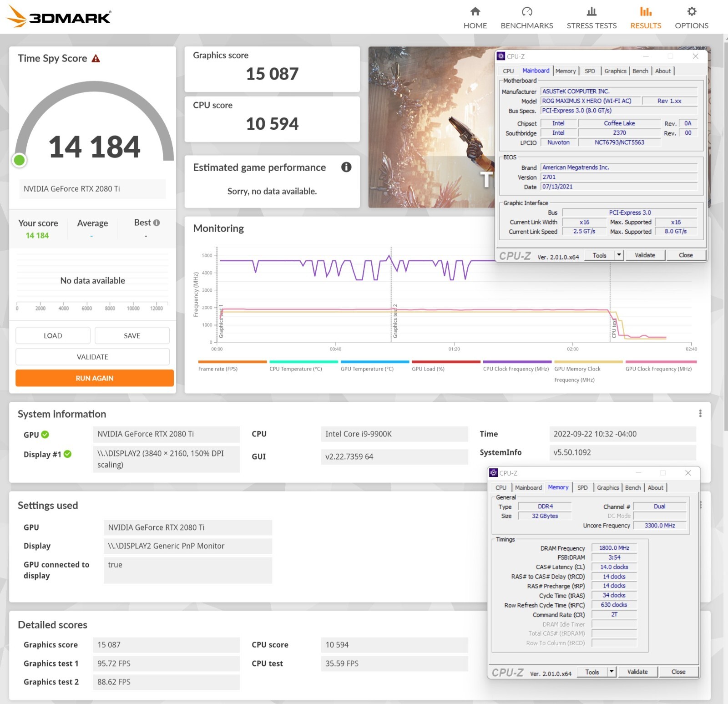Open Graphics tab in lower CPU-Z window
Screen dimensions: 728x704
[x=608, y=487]
